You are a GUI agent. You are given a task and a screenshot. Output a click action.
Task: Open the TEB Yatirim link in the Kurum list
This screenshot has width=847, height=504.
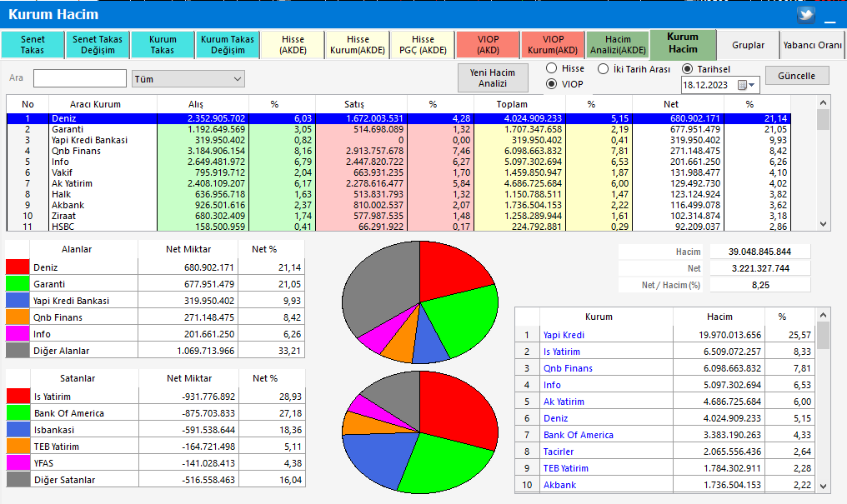[x=565, y=468]
